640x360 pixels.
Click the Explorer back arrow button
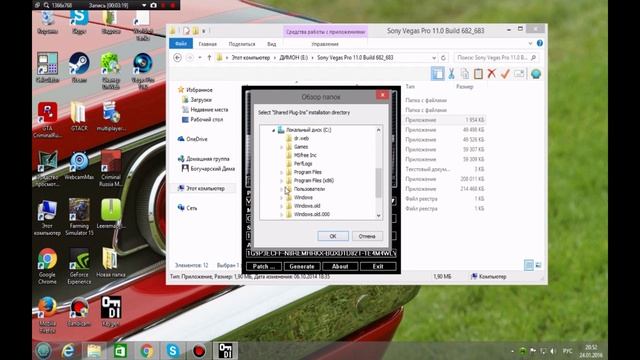177,58
